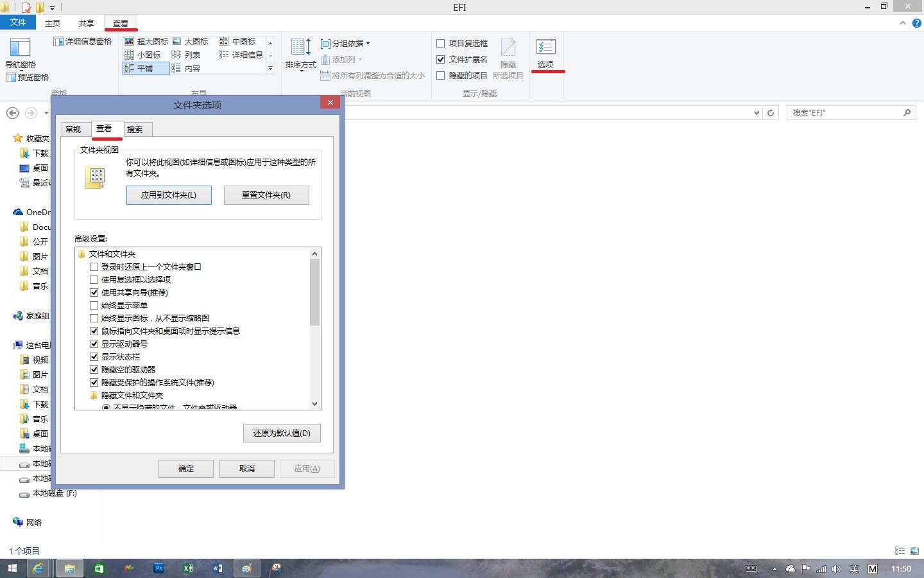This screenshot has height=578, width=924.
Task: Click 隐藏所选项目 hide selected items
Action: (508, 58)
